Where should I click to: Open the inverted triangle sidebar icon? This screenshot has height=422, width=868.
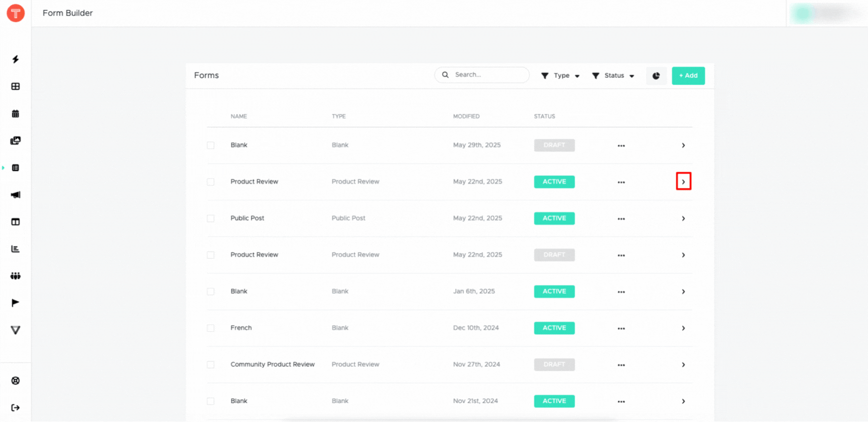15,330
